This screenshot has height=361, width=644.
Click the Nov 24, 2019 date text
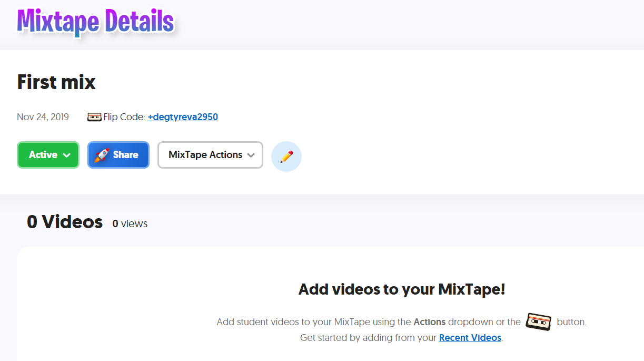43,117
